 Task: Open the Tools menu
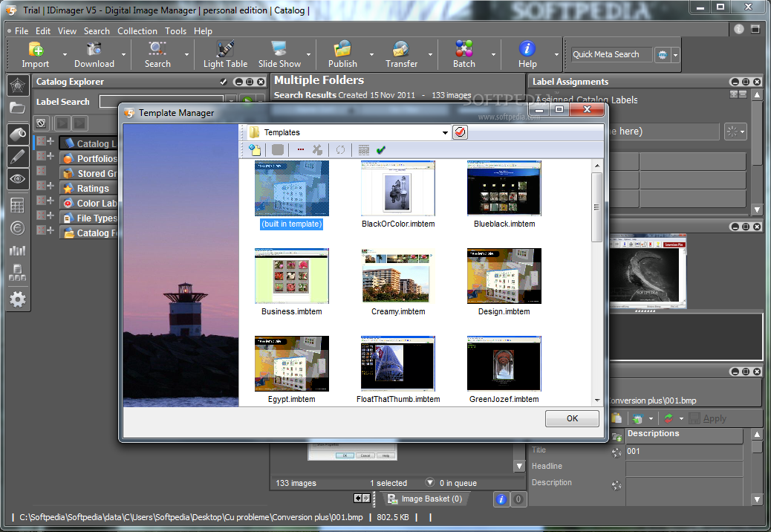(175, 31)
